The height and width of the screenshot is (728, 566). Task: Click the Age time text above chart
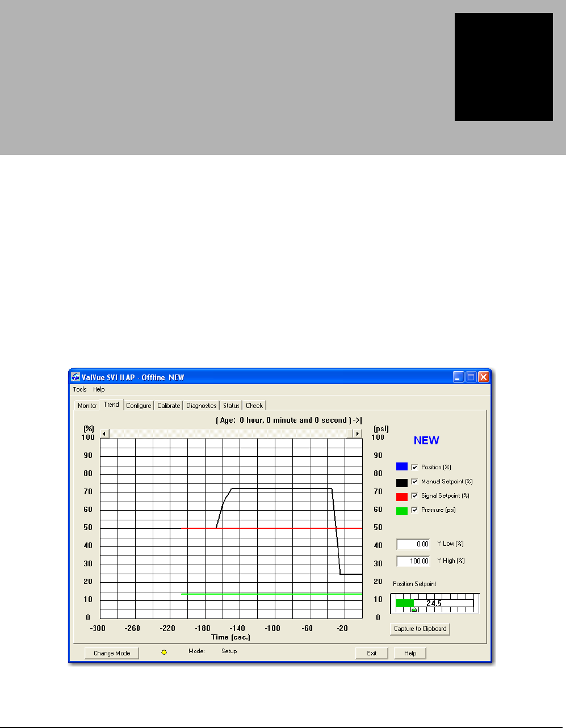(x=289, y=420)
